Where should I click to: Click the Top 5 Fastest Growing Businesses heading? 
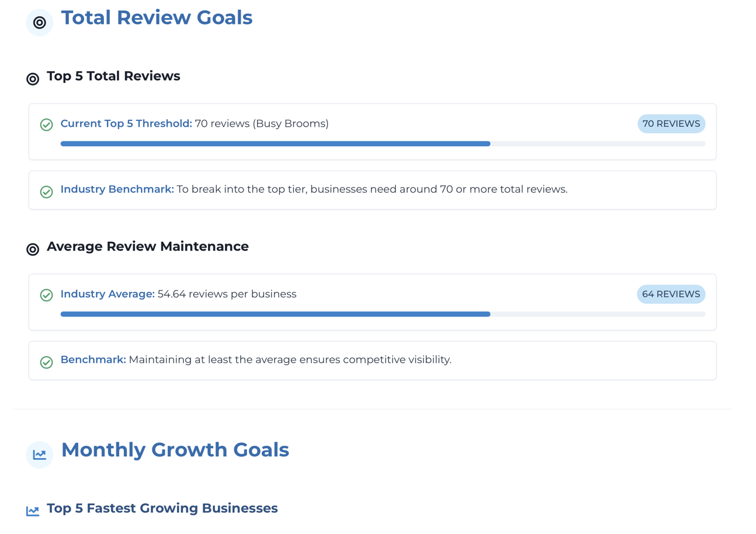[162, 508]
